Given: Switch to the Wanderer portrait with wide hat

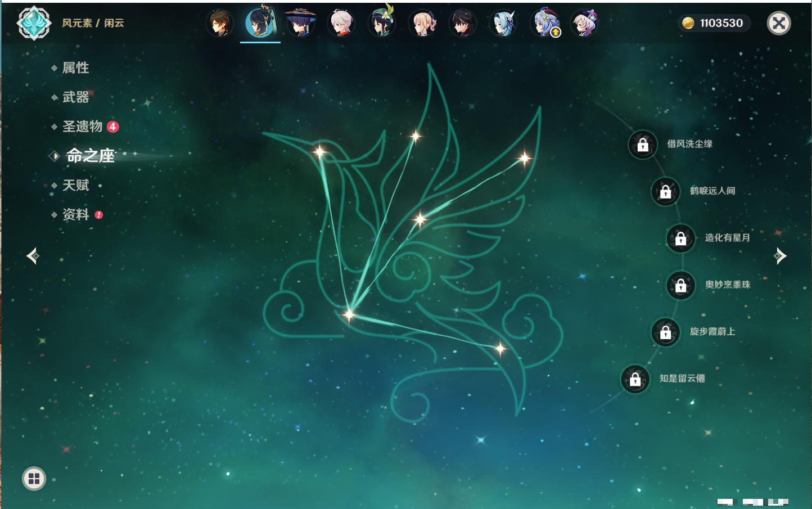Looking at the screenshot, I should point(301,24).
